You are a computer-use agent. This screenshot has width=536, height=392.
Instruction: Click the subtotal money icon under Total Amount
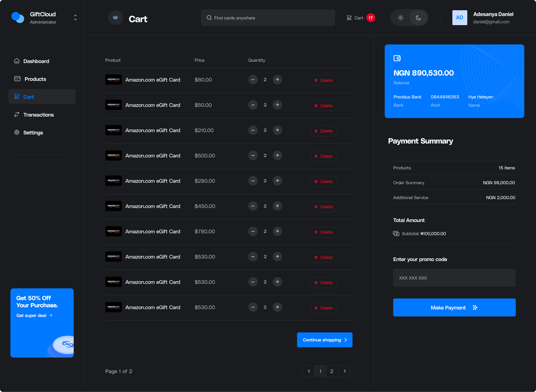(x=396, y=233)
